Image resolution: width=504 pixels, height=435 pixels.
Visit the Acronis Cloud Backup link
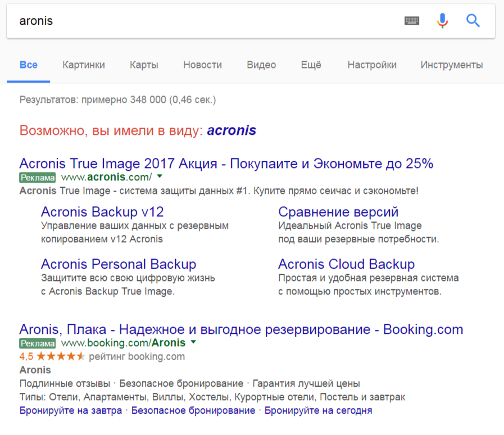click(x=346, y=264)
